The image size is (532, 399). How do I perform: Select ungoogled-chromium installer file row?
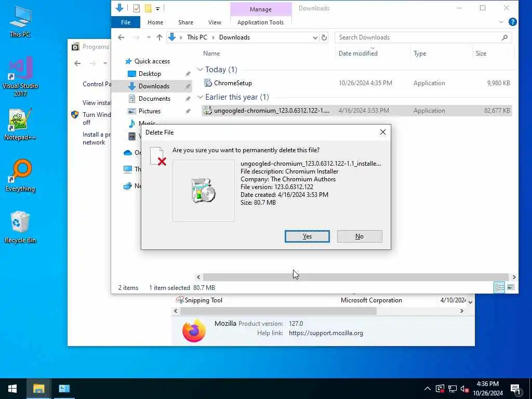356,111
